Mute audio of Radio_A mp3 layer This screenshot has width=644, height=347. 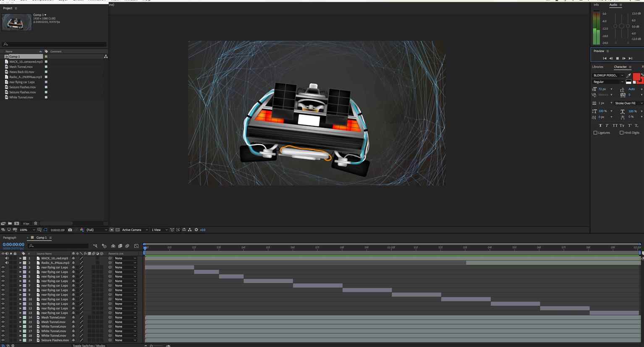pyautogui.click(x=7, y=263)
